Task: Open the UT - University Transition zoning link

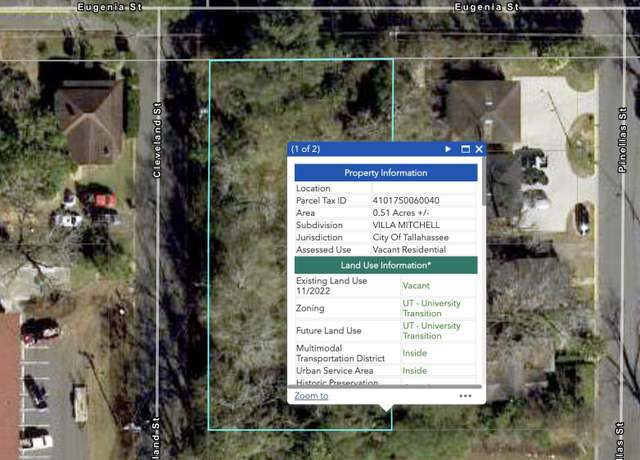Action: tap(431, 308)
